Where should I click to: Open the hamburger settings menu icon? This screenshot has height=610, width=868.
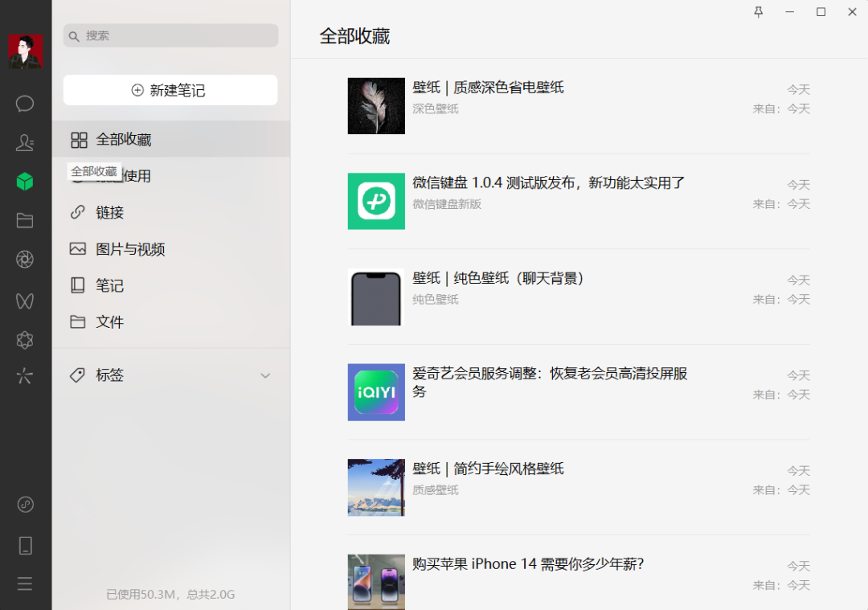coord(25,583)
